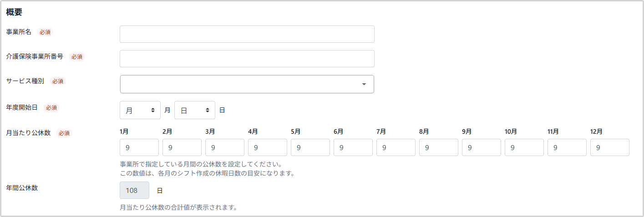Viewport: 644px width, 217px height.
Task: Select the 3月 公休数 field
Action: 225,147
